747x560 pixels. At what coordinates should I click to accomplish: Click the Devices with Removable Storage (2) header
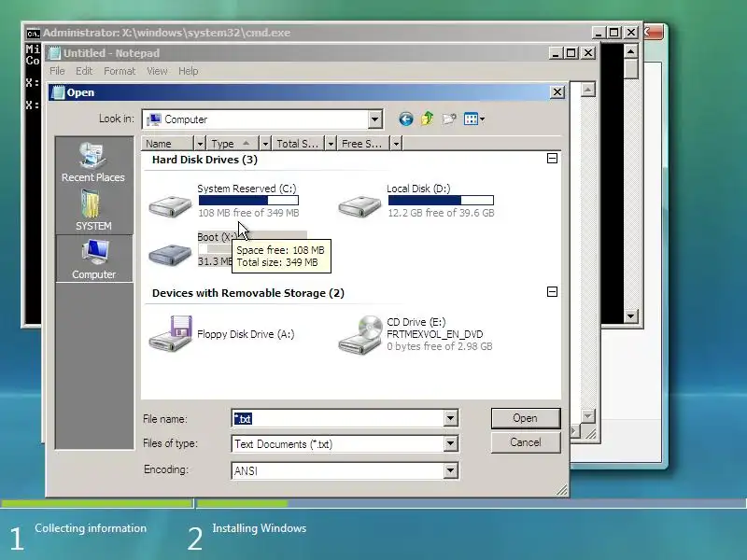coord(248,293)
